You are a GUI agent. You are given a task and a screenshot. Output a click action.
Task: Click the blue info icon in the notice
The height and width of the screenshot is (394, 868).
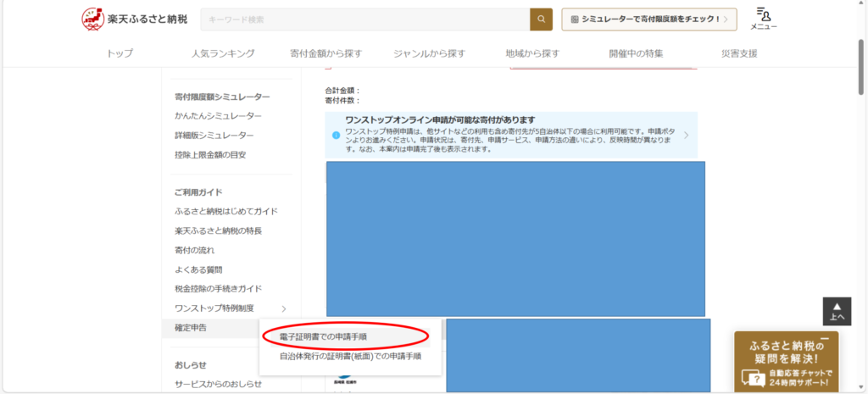click(336, 135)
